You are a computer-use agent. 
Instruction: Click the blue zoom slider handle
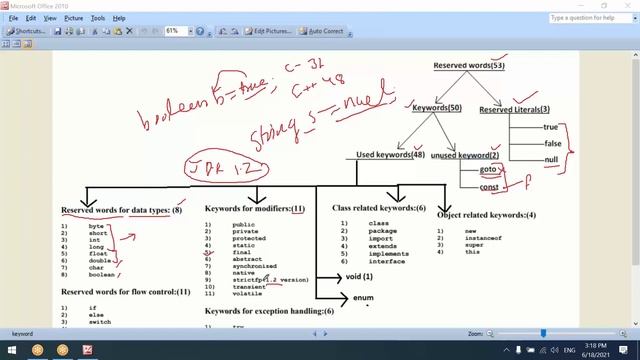click(543, 333)
